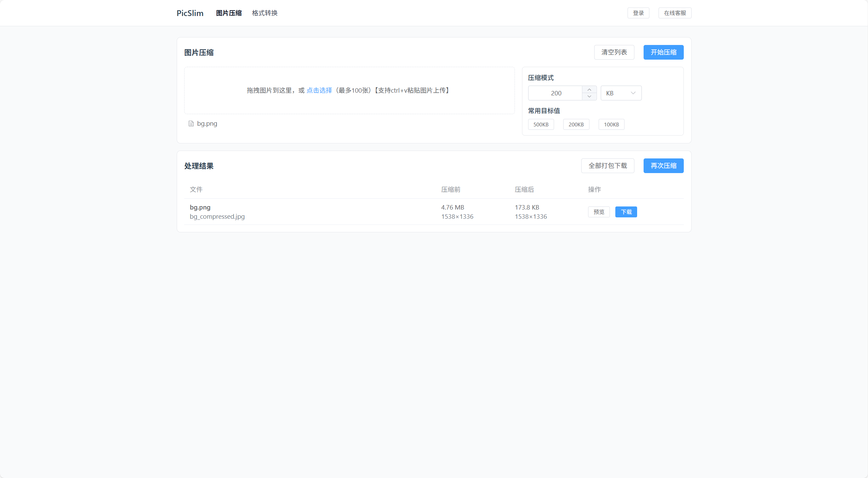Increase target size with up stepper arrow
868x478 pixels.
pyautogui.click(x=589, y=90)
